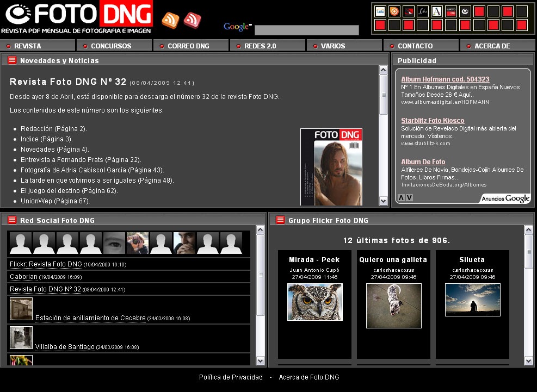Click the Grupo Flickr panel scroll-up arrow
537x392 pixels.
click(528, 230)
